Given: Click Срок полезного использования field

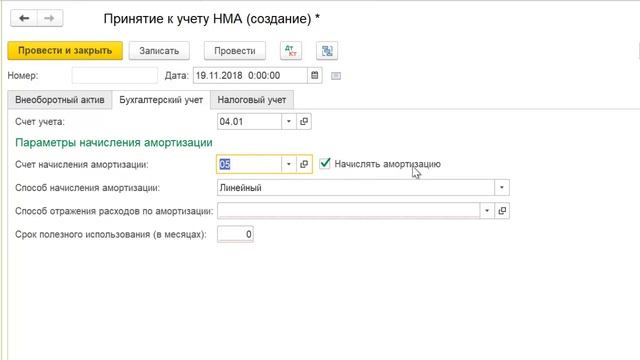Looking at the screenshot, I should (235, 234).
